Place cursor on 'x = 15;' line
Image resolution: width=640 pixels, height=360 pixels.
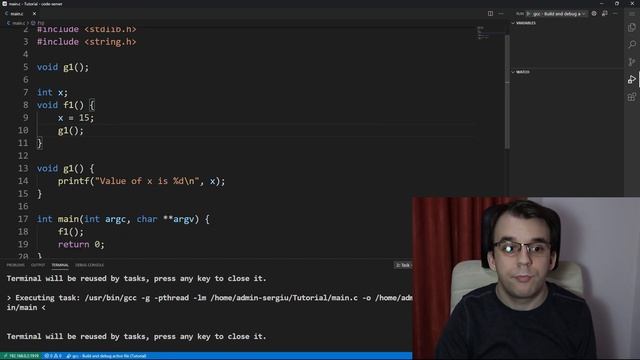coord(76,118)
